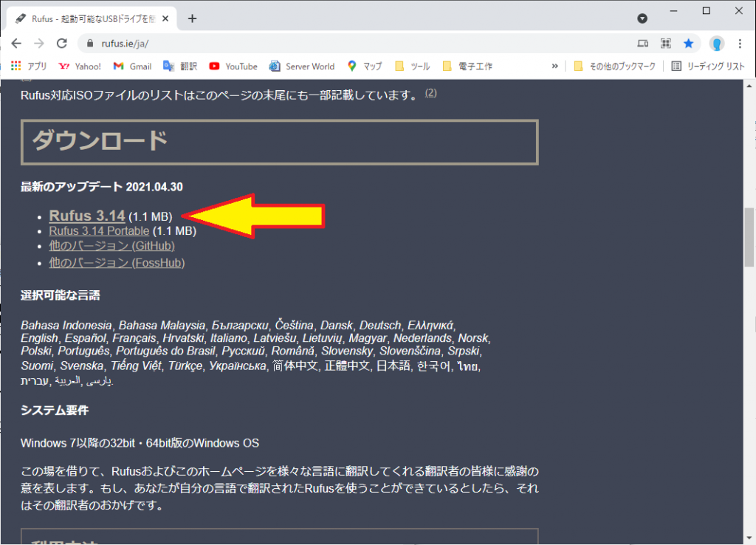756x545 pixels.
Task: Expand the 電子工作 bookmark folder
Action: pyautogui.click(x=467, y=66)
